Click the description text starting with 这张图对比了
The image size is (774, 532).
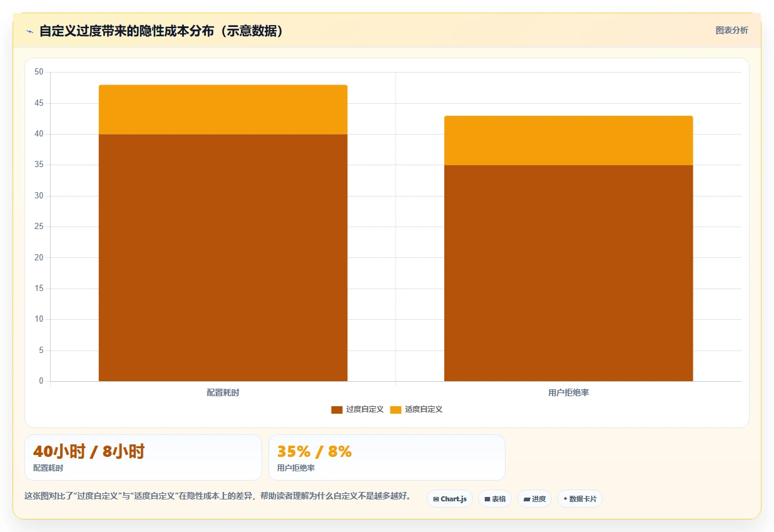pos(218,496)
